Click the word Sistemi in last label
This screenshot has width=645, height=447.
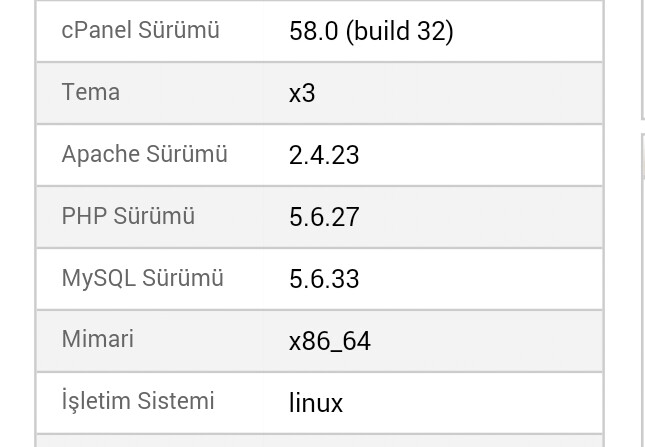click(176, 401)
